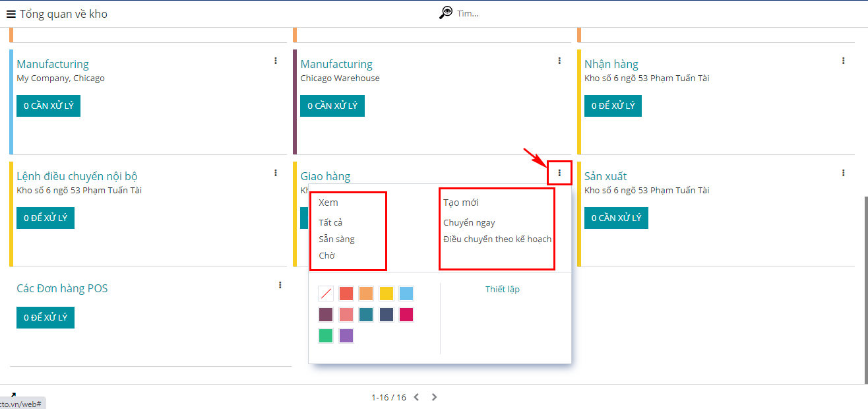Choose Chuyển ngay under Tạo mới
The width and height of the screenshot is (868, 409).
(x=469, y=222)
